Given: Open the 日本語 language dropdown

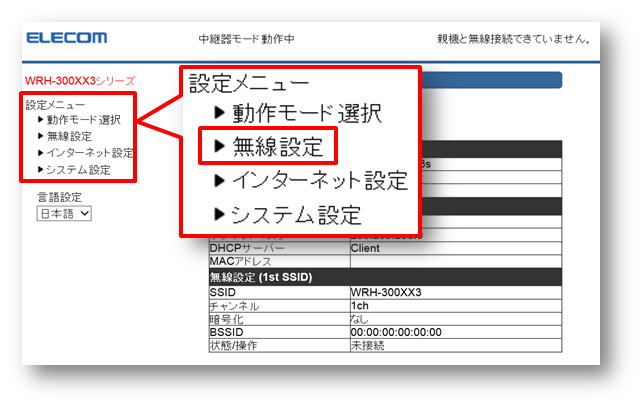Looking at the screenshot, I should tap(64, 214).
